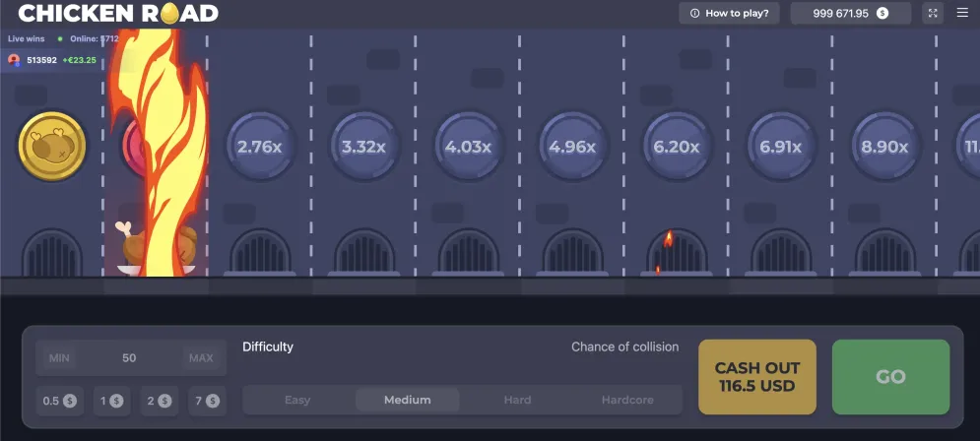Click the sewer grate under 8.90x
The image size is (980, 441).
click(885, 252)
